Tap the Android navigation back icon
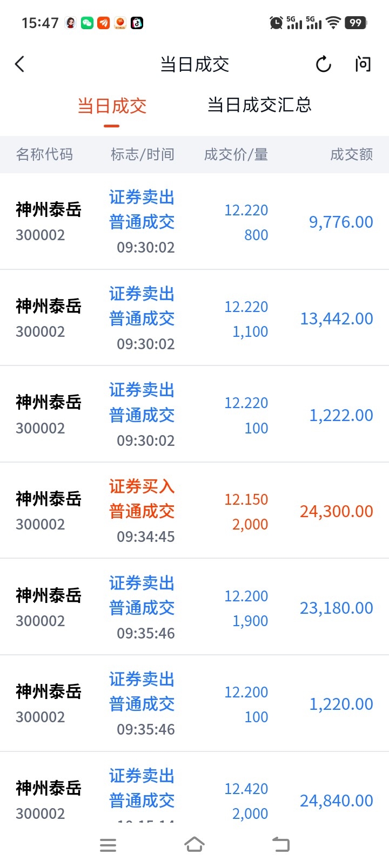 (280, 844)
